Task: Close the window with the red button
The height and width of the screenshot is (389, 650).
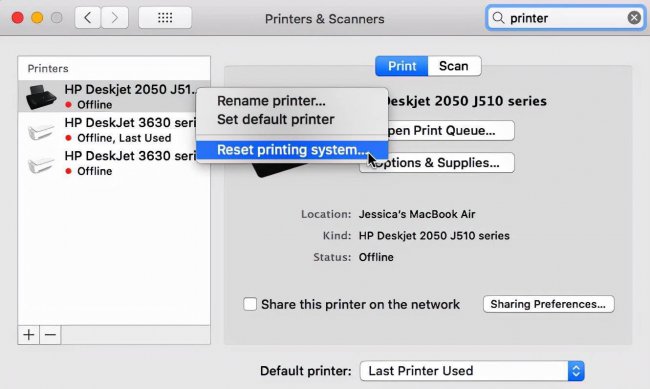Action: pos(17,18)
